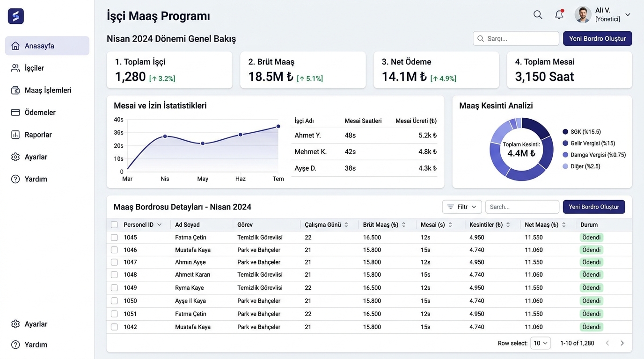Image resolution: width=644 pixels, height=359 pixels.
Task: Click the SGK legend color dot
Action: (x=565, y=132)
